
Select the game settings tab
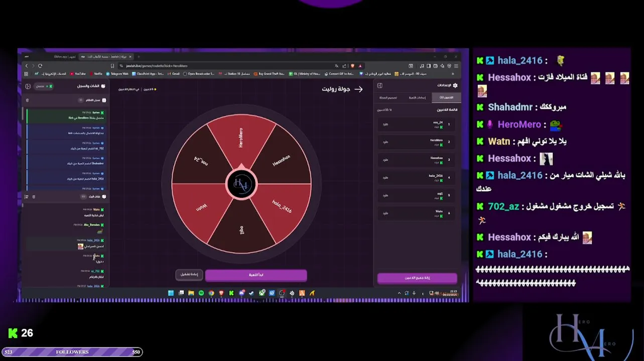[417, 97]
